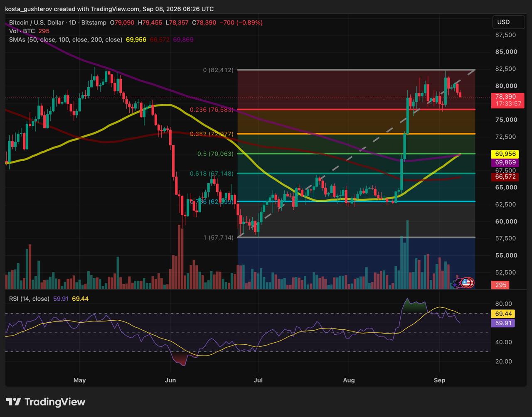Click the red 295 volume tag

[499, 285]
